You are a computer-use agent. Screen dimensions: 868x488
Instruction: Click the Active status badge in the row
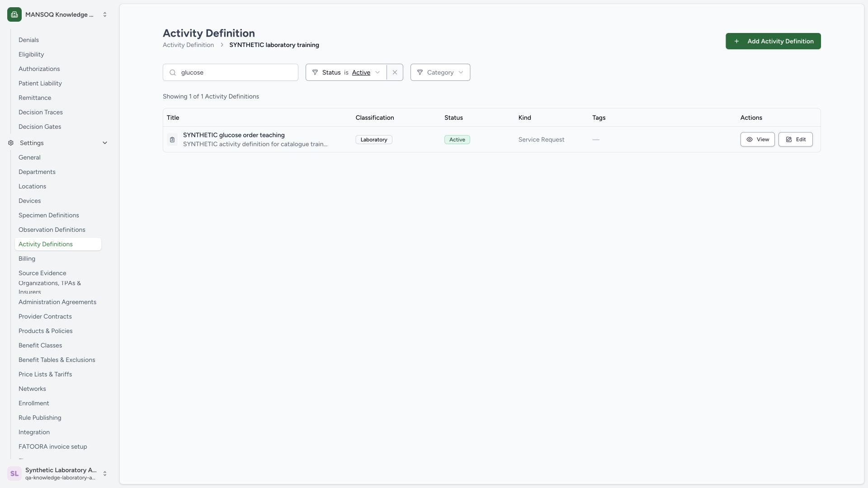point(457,140)
